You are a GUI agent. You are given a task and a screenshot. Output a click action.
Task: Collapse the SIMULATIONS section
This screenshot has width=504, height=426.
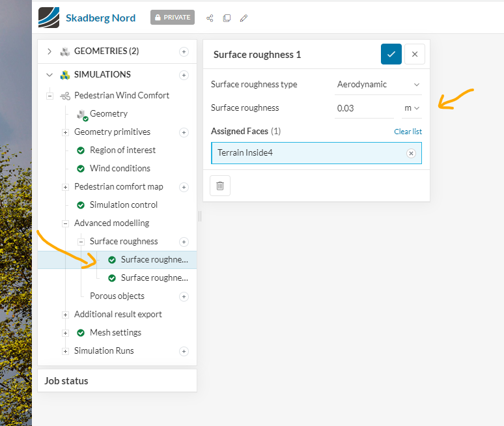(x=49, y=75)
